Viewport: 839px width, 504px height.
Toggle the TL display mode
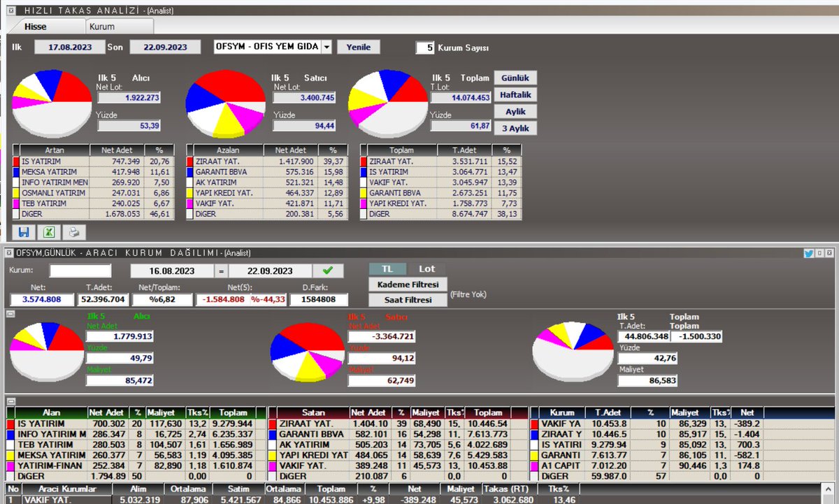click(x=387, y=269)
